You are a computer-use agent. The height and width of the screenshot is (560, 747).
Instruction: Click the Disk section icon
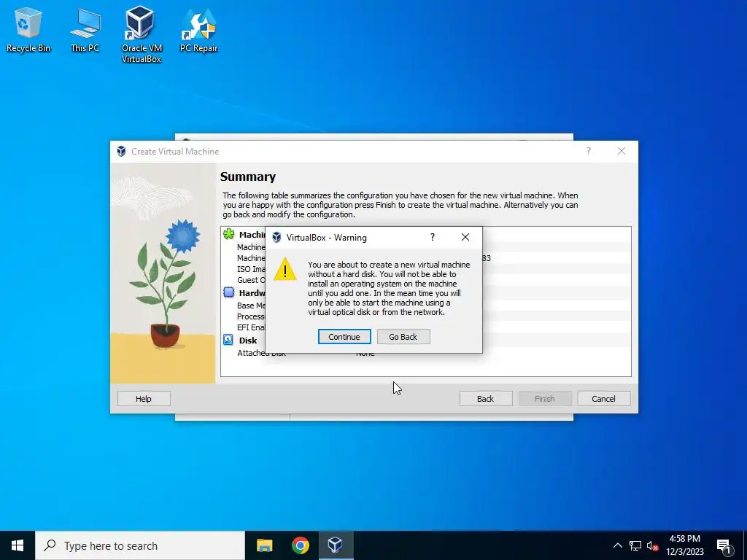(x=228, y=340)
